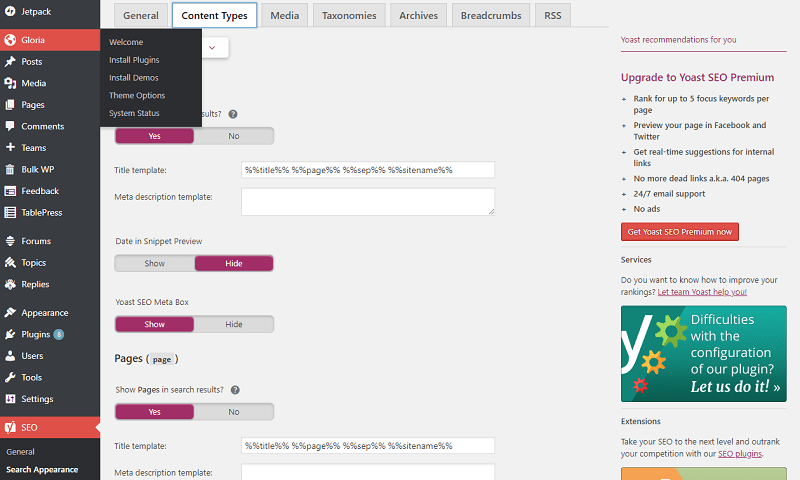Open System Status in Gloria submenu
Viewport: 800px width, 480px height.
pyautogui.click(x=134, y=113)
